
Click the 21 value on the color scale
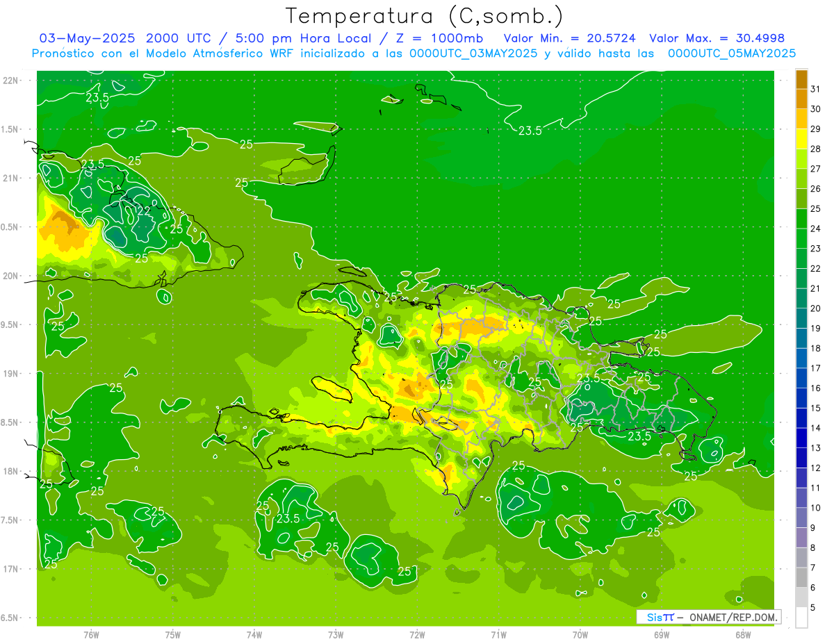pos(815,288)
